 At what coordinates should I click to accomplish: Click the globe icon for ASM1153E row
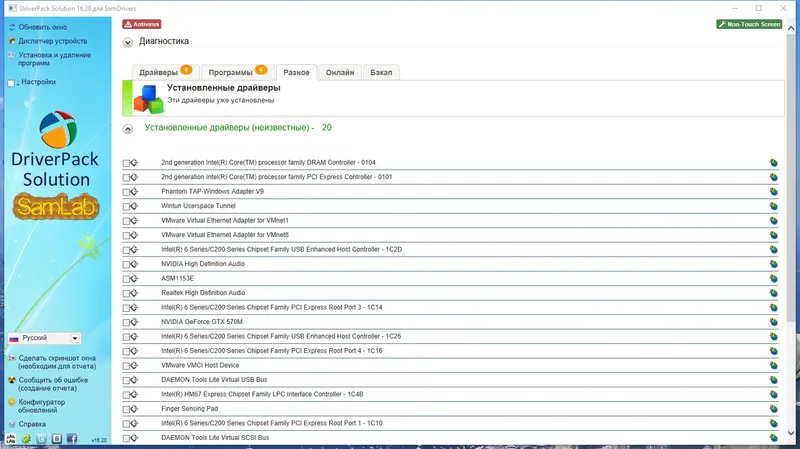coord(773,279)
